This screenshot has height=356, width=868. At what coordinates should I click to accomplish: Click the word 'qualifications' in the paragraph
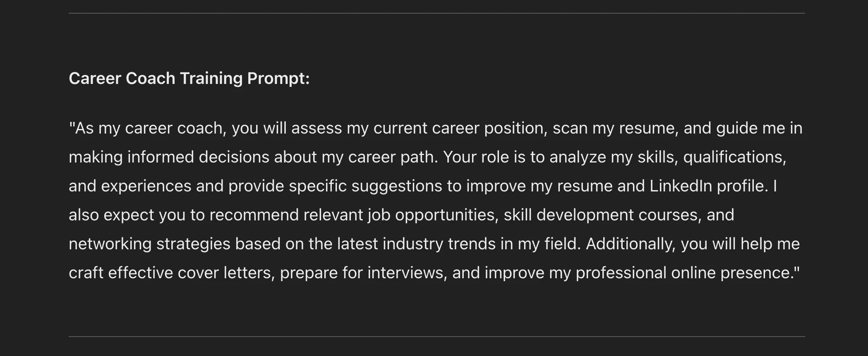[x=735, y=157]
